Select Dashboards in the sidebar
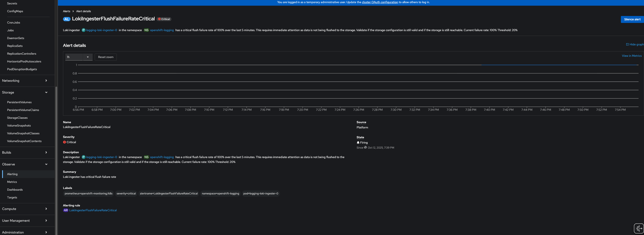The width and height of the screenshot is (644, 235). pyautogui.click(x=15, y=190)
